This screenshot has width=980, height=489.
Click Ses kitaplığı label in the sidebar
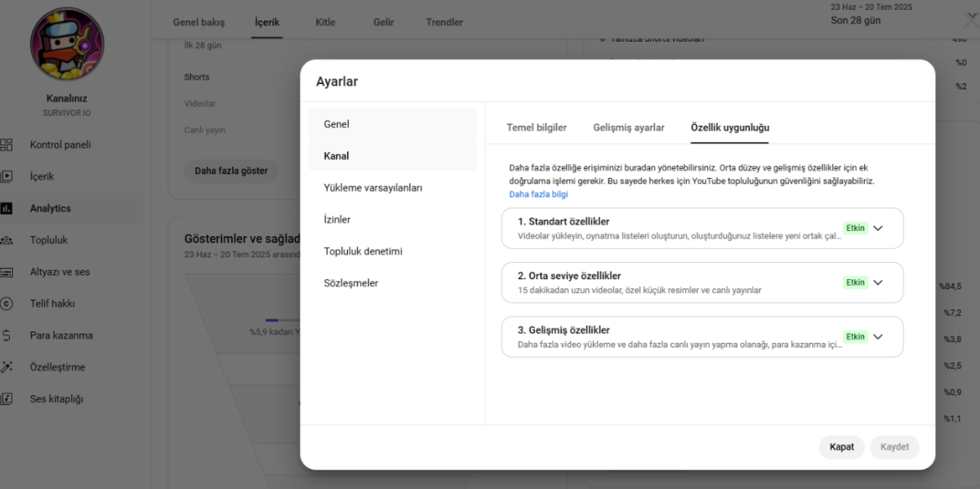click(x=56, y=399)
